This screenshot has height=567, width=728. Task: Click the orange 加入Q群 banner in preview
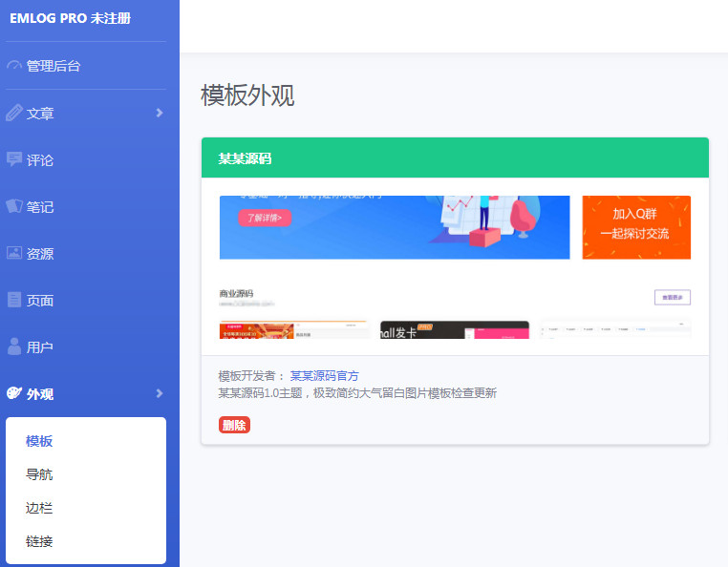point(636,226)
